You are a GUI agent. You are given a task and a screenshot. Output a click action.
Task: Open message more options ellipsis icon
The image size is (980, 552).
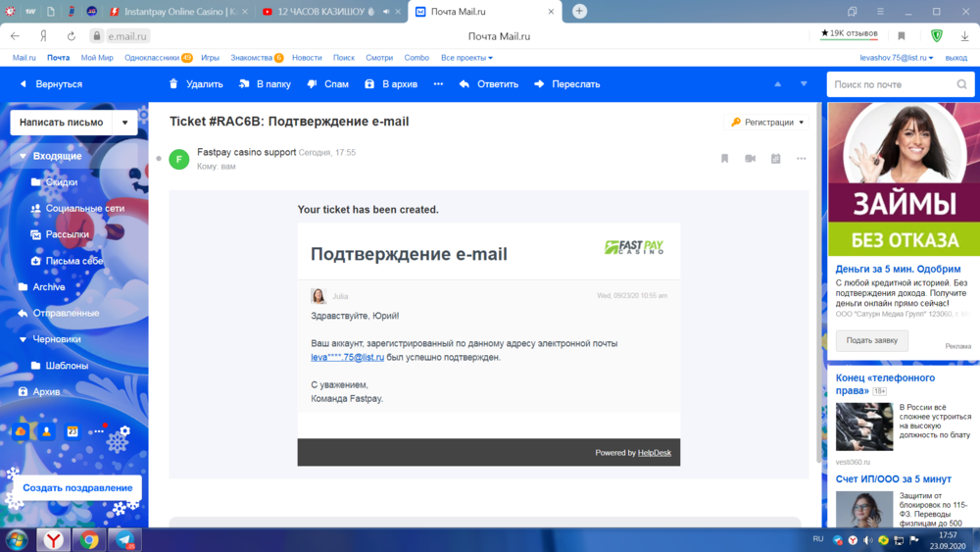(x=802, y=159)
